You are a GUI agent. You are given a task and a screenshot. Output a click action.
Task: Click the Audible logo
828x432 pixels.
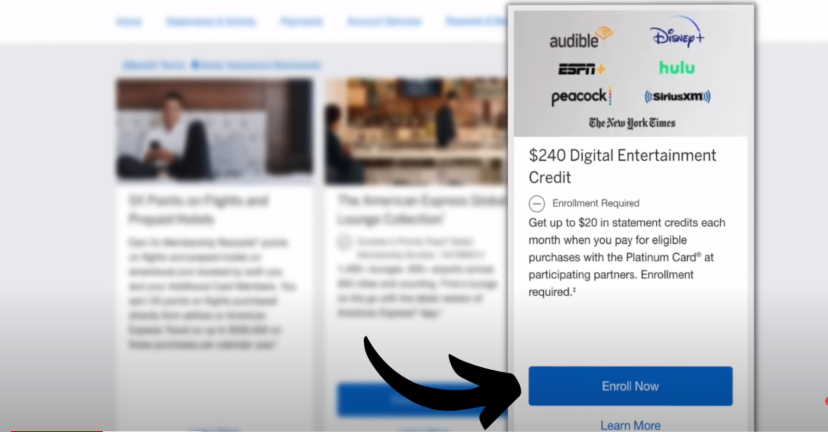click(x=581, y=37)
